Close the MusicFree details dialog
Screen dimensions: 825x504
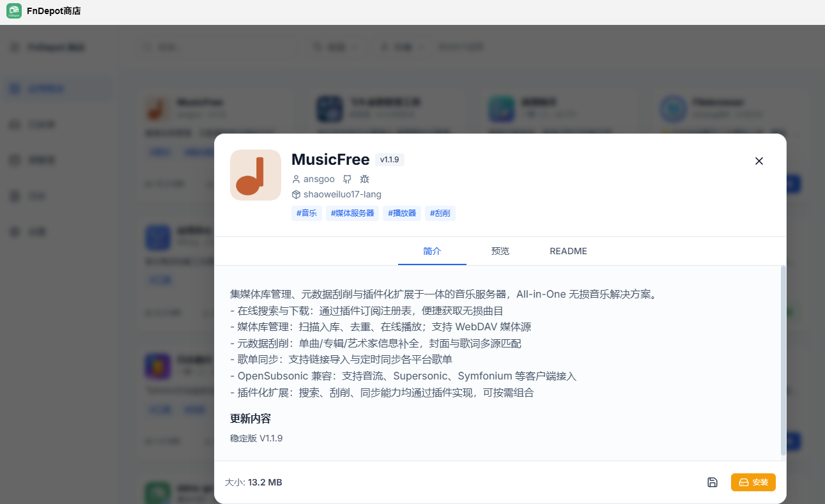click(759, 161)
